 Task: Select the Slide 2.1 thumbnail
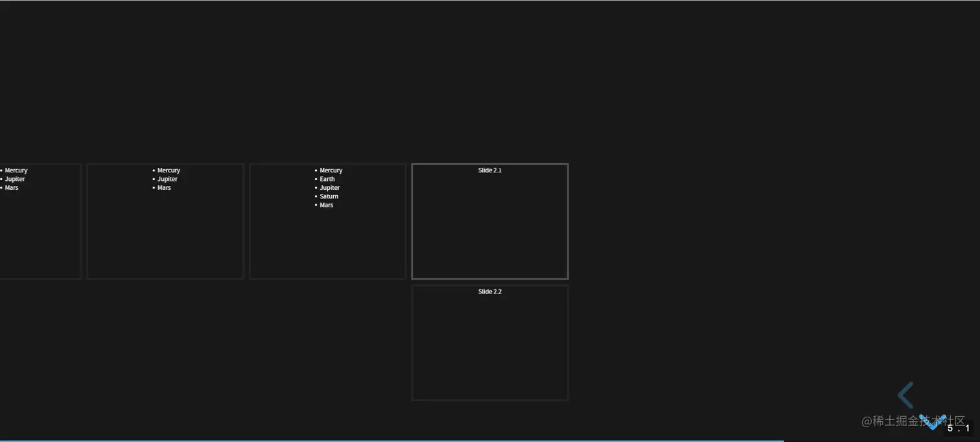(490, 221)
